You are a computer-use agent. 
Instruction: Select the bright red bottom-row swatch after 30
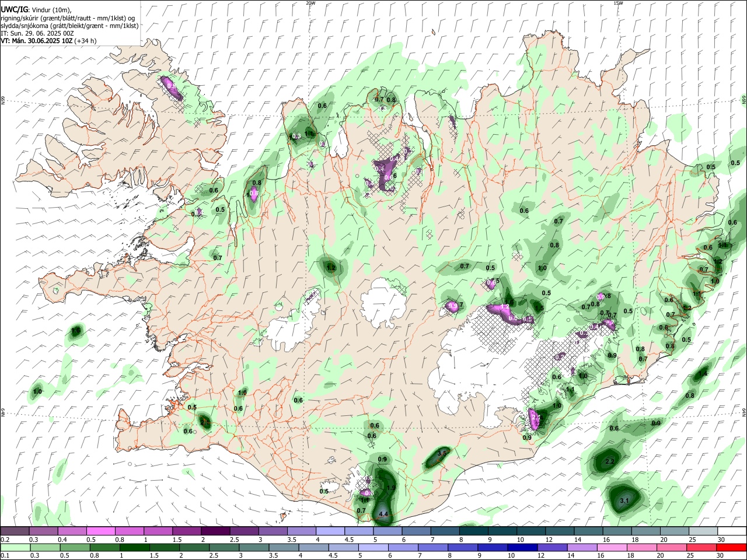click(731, 547)
